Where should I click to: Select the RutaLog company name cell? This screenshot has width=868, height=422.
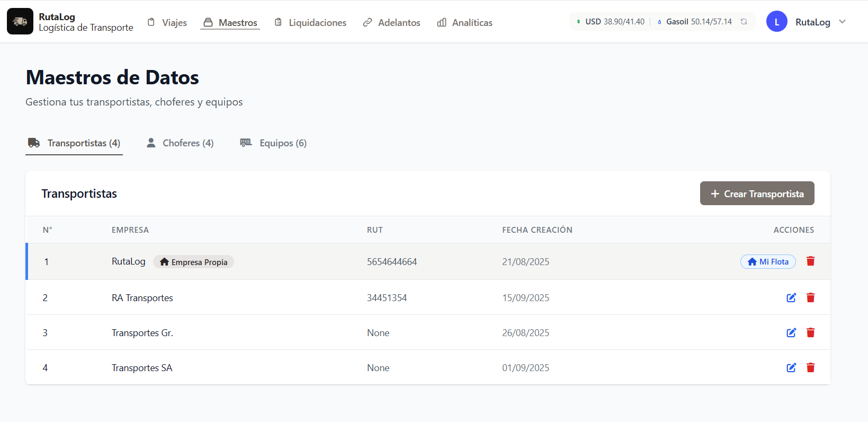pos(129,261)
